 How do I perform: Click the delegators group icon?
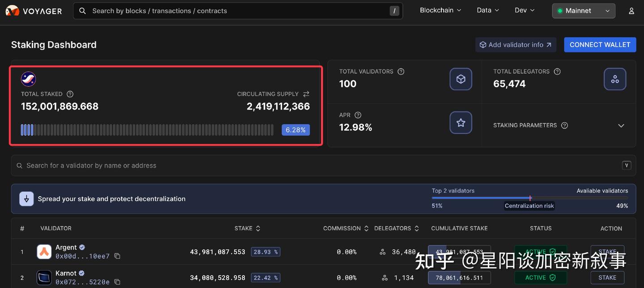[x=615, y=79]
